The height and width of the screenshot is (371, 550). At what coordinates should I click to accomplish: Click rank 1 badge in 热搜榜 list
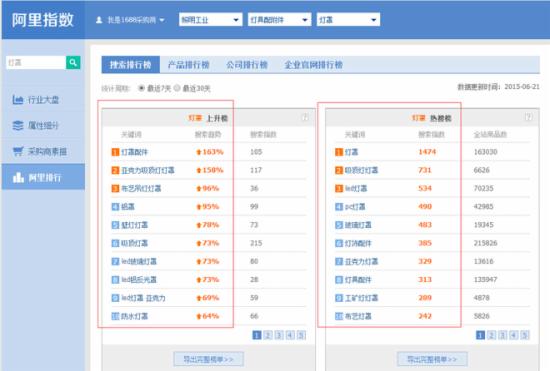pyautogui.click(x=339, y=152)
